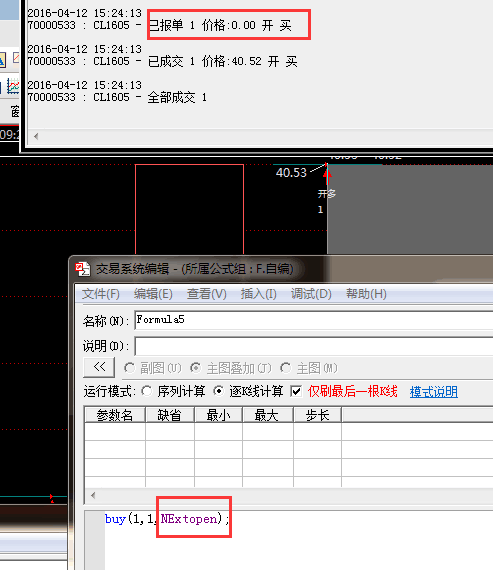The width and height of the screenshot is (493, 570).
Task: Open the 文件(F) menu
Action: pyautogui.click(x=101, y=294)
